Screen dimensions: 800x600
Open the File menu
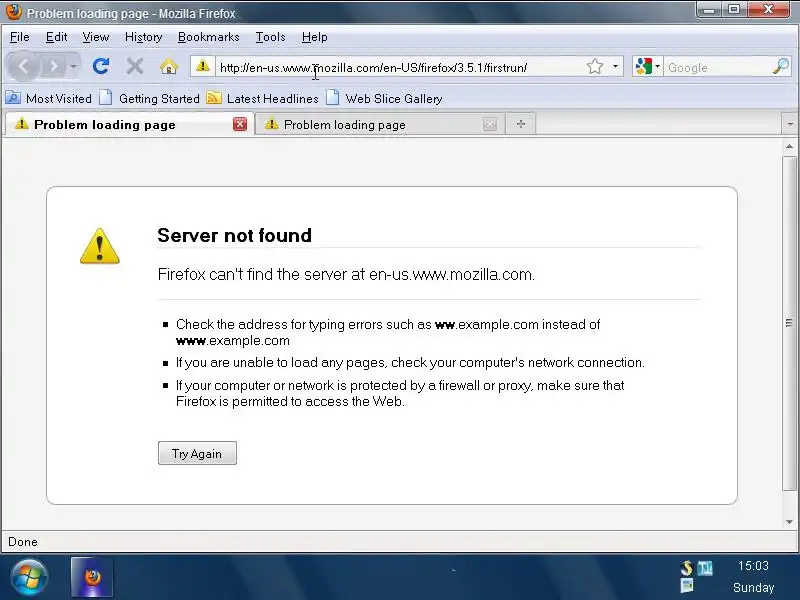click(19, 37)
